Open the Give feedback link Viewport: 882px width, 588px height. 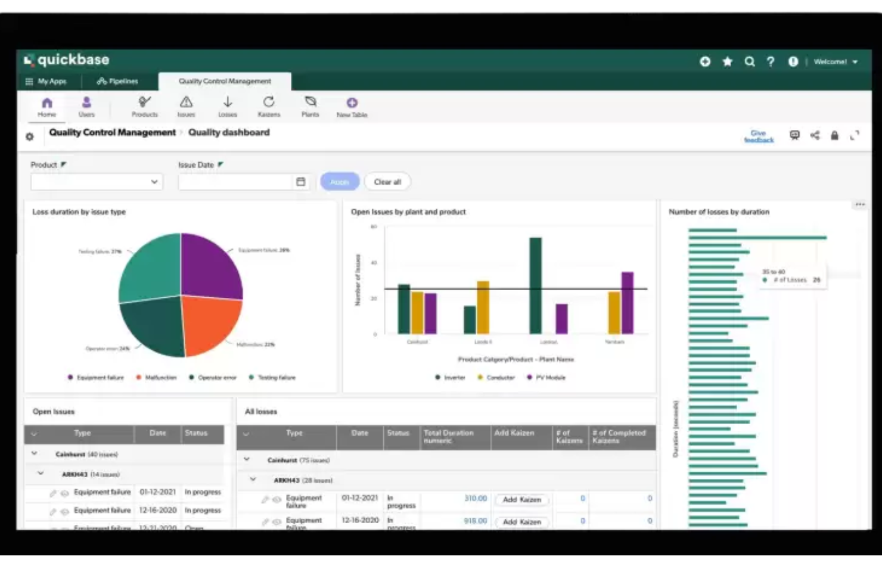coord(757,136)
